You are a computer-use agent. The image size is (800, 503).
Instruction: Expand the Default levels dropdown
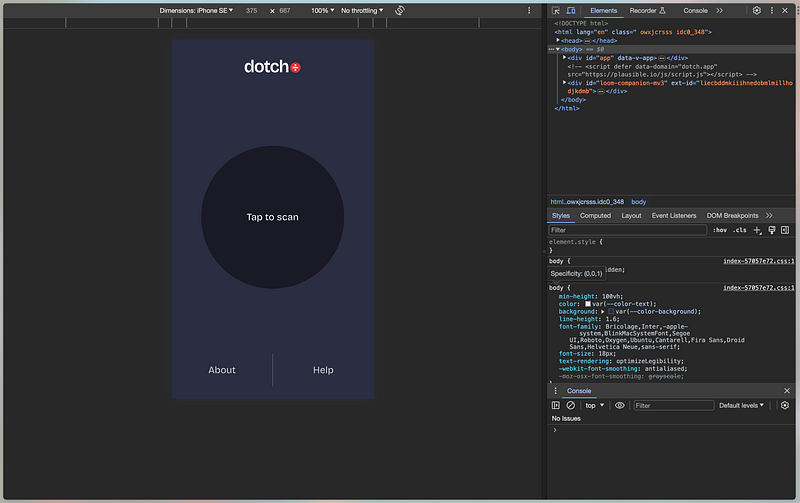[x=743, y=405]
